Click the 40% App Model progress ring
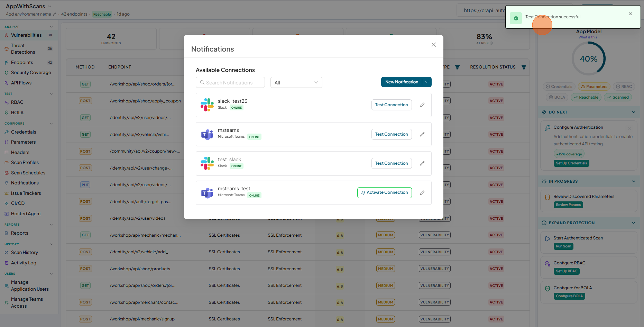Image resolution: width=644 pixels, height=327 pixels. 589,58
